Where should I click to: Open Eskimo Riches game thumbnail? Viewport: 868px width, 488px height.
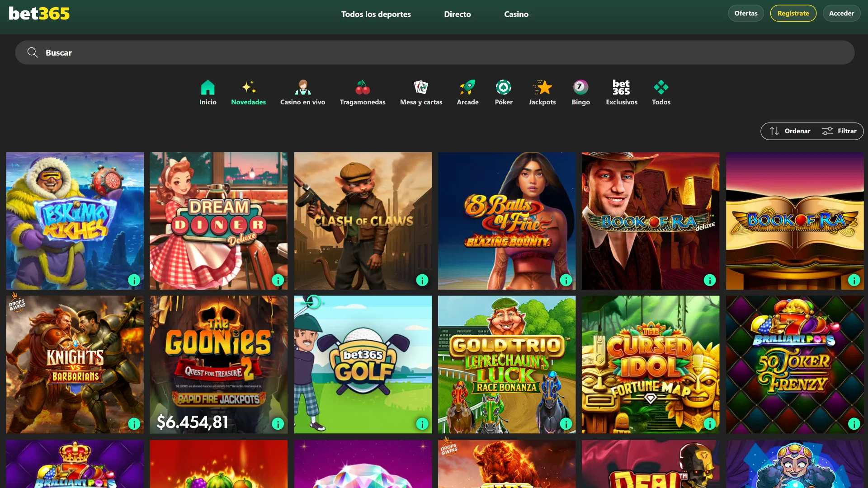[x=75, y=221]
